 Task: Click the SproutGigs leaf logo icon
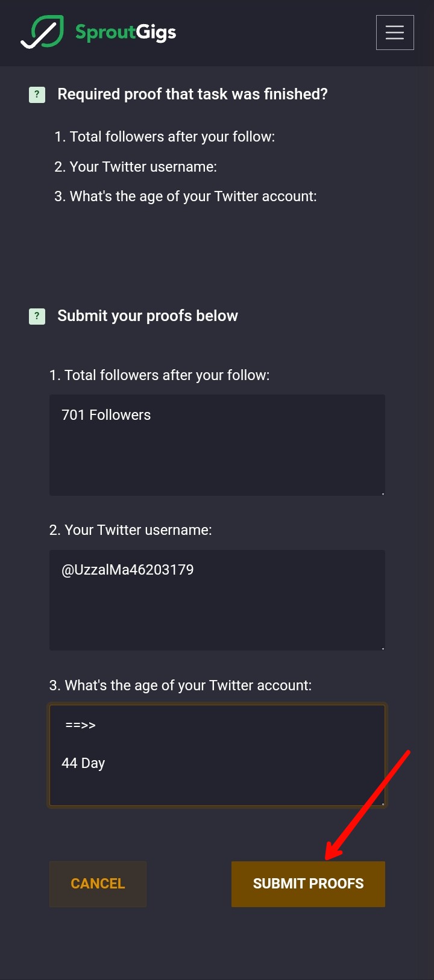click(42, 32)
